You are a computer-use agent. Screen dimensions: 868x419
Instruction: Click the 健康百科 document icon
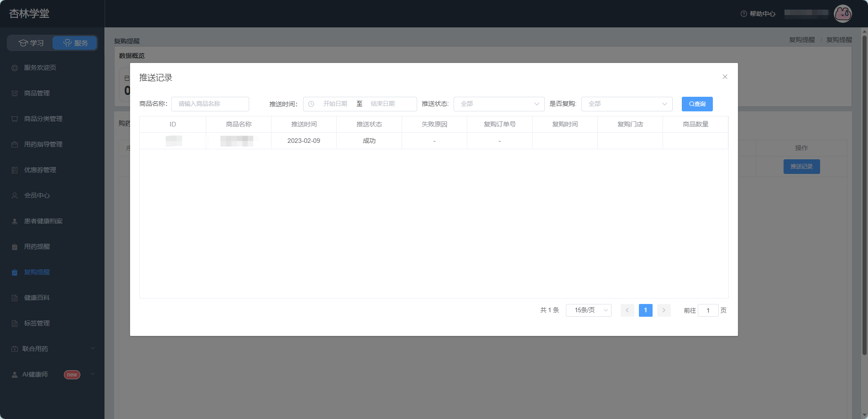tap(15, 298)
